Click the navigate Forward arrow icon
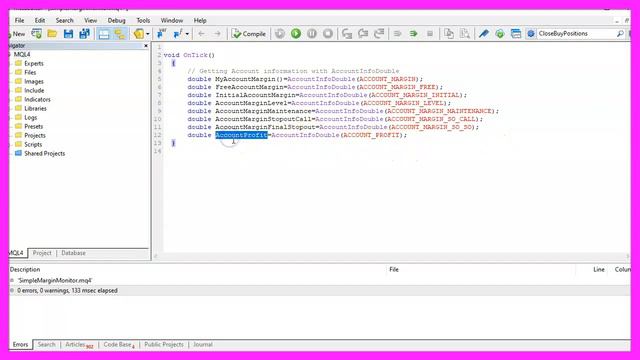Screen dimensions: 640x360 pos(218,33)
